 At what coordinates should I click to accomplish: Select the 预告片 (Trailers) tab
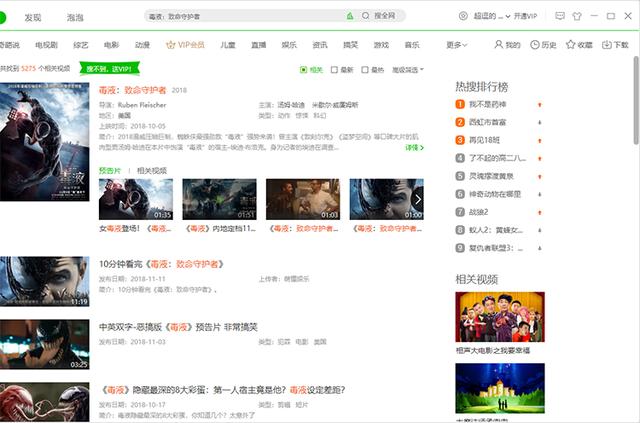point(110,170)
